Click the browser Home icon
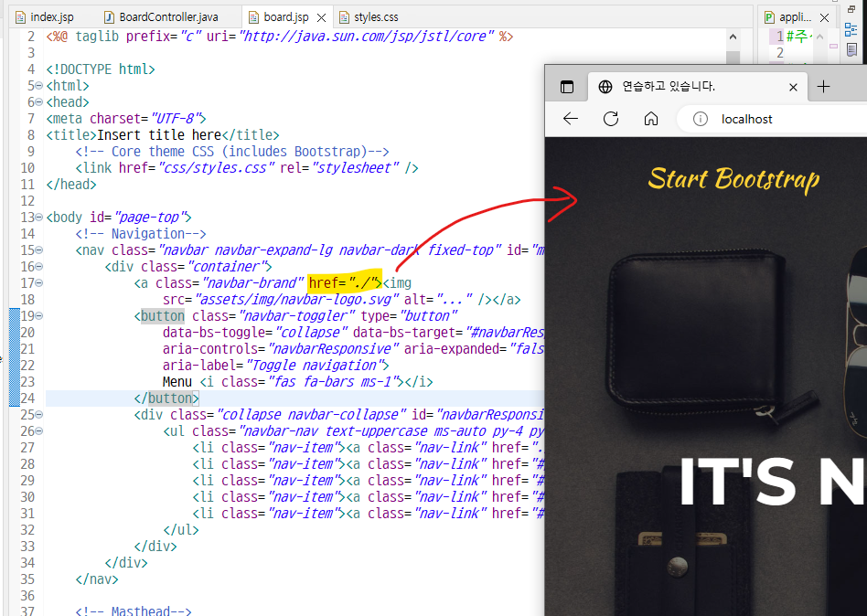 tap(651, 119)
